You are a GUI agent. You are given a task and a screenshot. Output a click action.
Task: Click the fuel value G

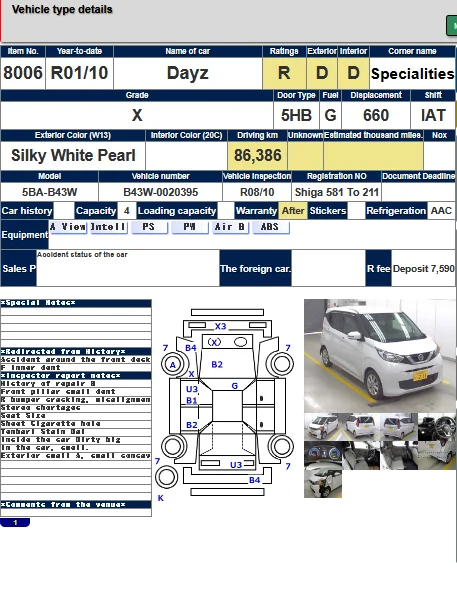(x=330, y=115)
